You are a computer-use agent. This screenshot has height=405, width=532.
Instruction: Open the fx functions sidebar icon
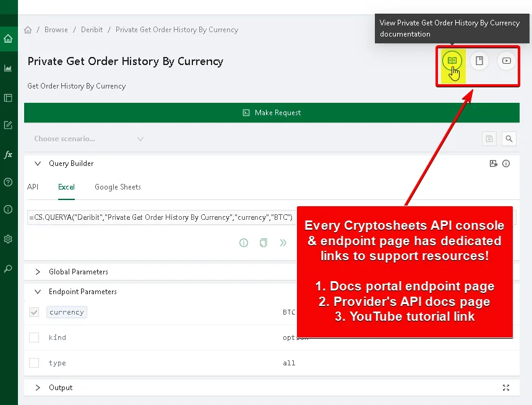[x=8, y=155]
